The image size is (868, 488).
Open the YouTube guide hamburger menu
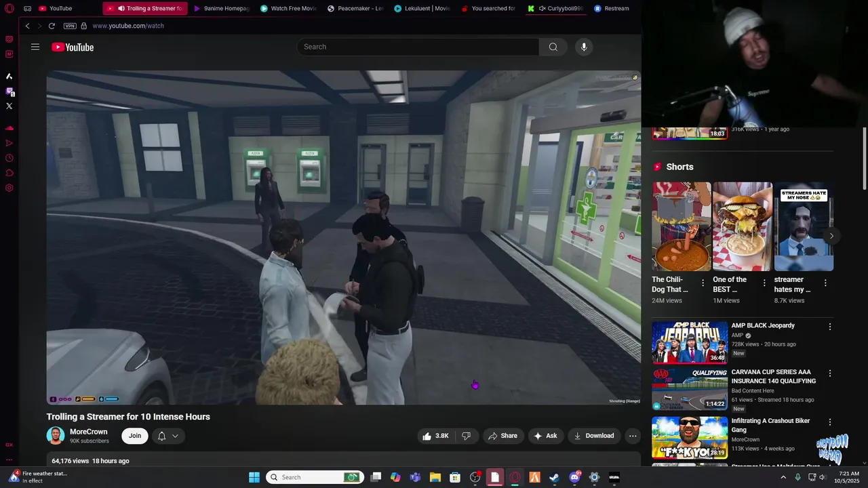35,47
